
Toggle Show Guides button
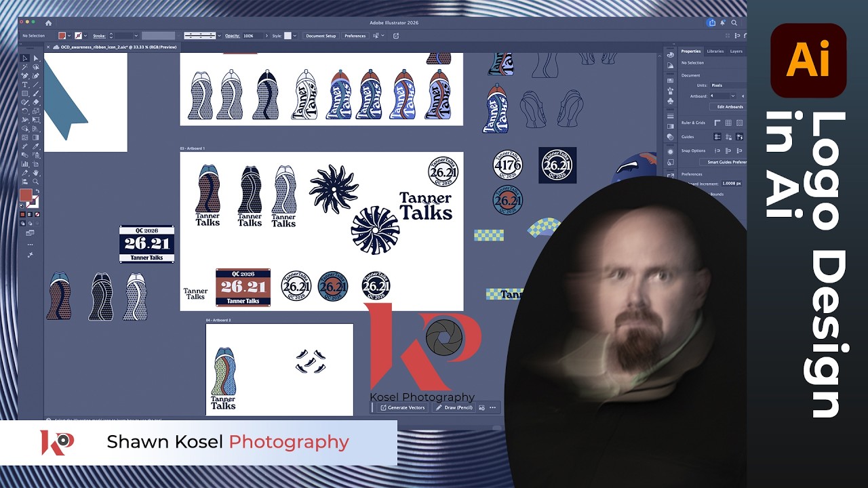click(717, 137)
